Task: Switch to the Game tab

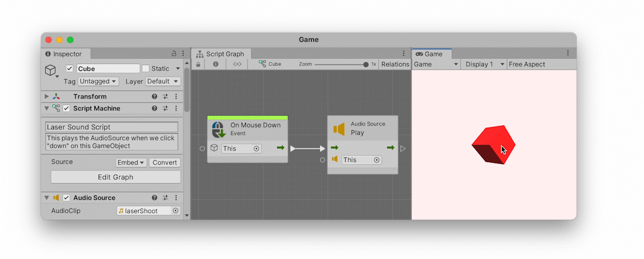Action: point(431,54)
